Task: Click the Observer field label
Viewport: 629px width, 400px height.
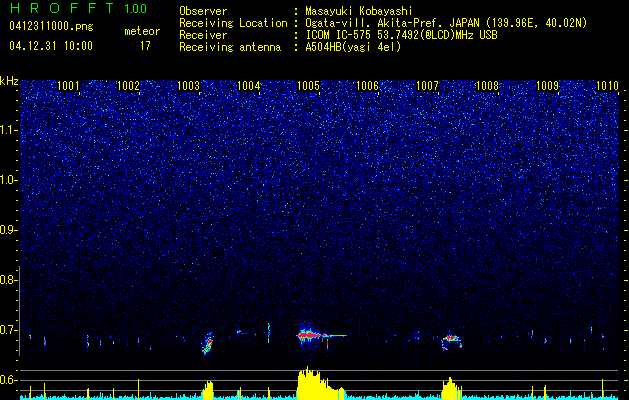Action: (x=203, y=11)
